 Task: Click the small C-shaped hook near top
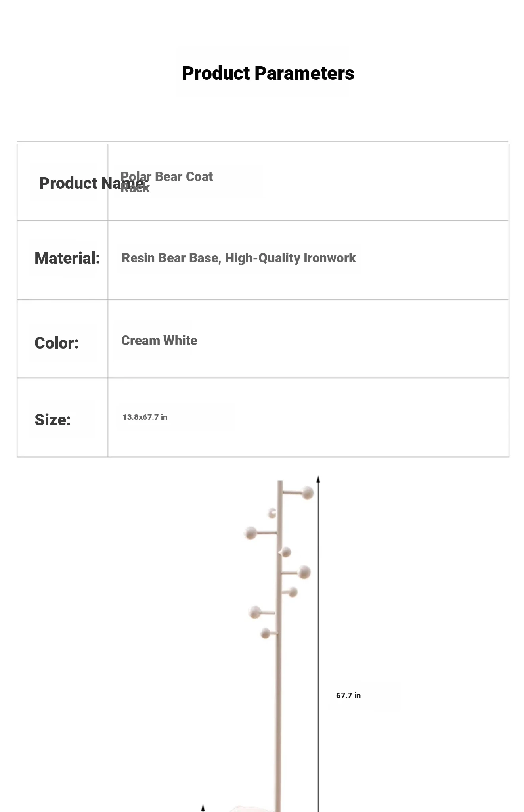(272, 513)
